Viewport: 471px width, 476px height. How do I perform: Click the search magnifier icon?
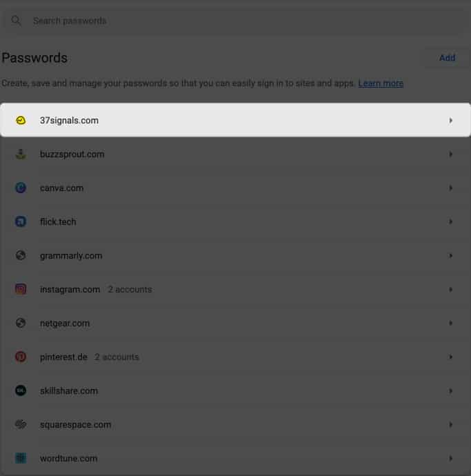(x=16, y=21)
